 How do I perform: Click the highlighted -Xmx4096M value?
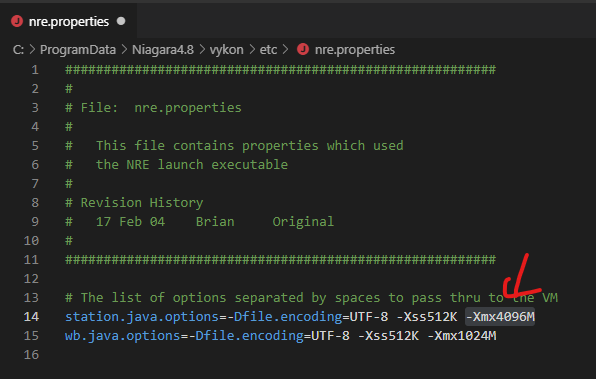500,317
